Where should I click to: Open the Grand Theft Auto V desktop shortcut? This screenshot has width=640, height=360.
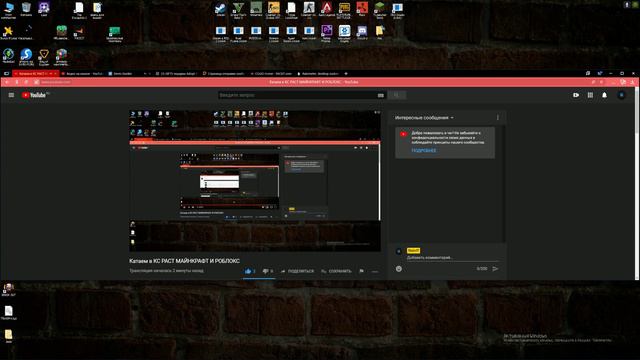pyautogui.click(x=238, y=10)
